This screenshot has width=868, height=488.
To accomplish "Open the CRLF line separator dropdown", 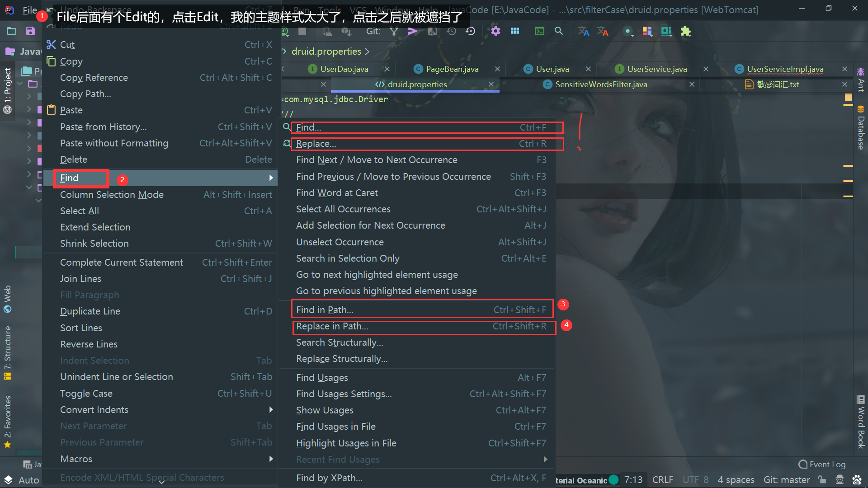I will pyautogui.click(x=663, y=480).
